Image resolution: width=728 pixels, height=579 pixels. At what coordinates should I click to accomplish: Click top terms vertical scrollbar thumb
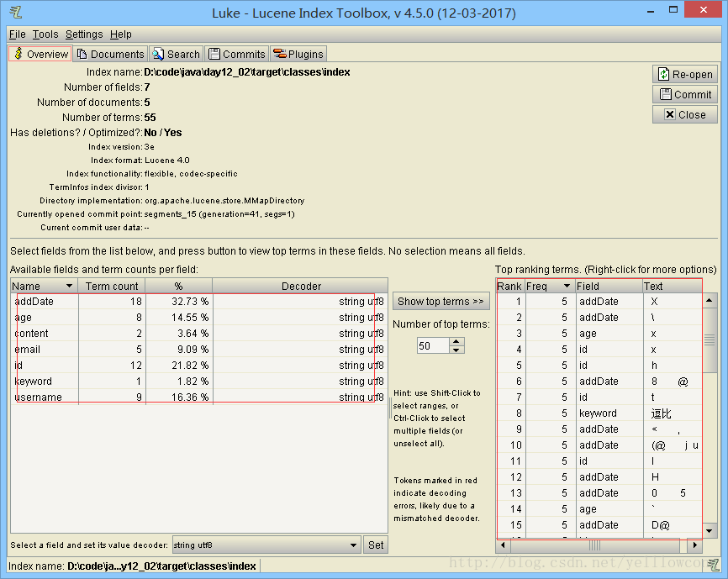click(709, 340)
